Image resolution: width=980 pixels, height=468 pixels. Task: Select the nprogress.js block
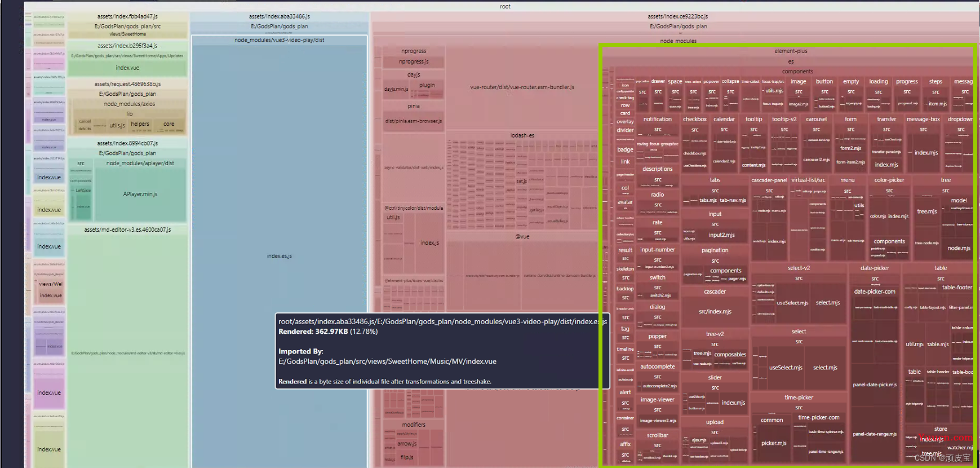click(x=414, y=61)
